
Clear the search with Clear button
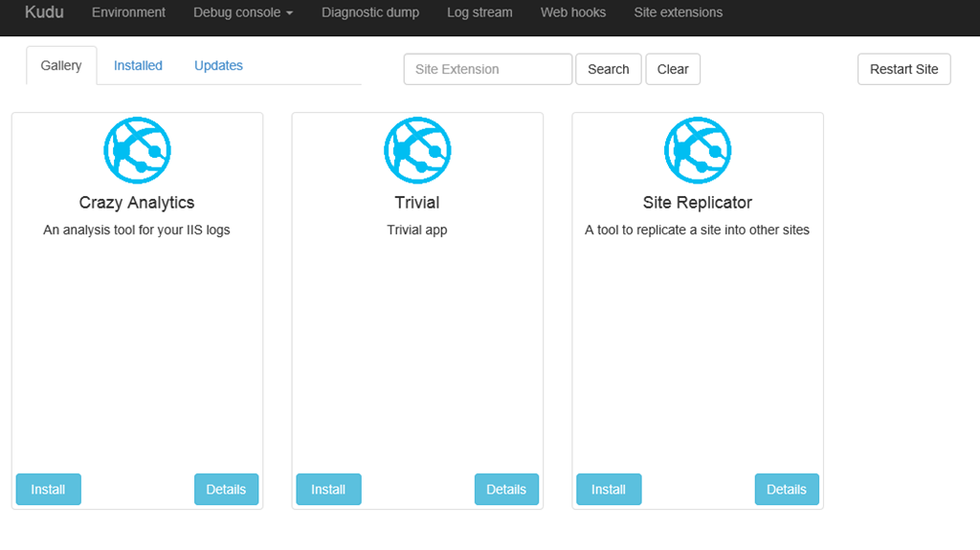coord(673,69)
